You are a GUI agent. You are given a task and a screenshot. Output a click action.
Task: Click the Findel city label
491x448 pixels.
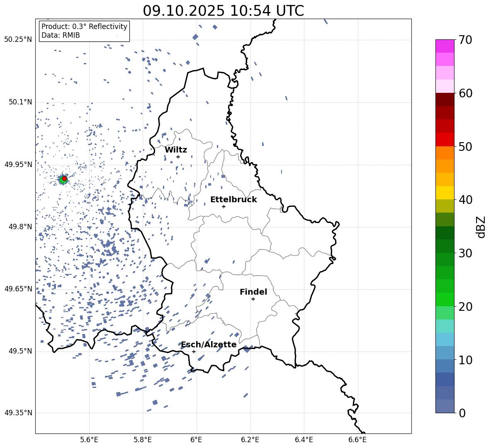coord(253,292)
